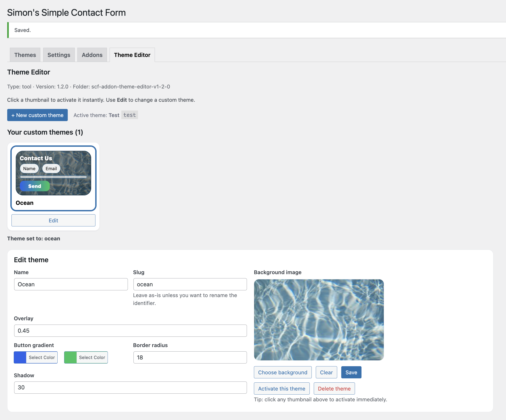Open the Settings tab
This screenshot has height=420, width=506.
click(x=59, y=55)
